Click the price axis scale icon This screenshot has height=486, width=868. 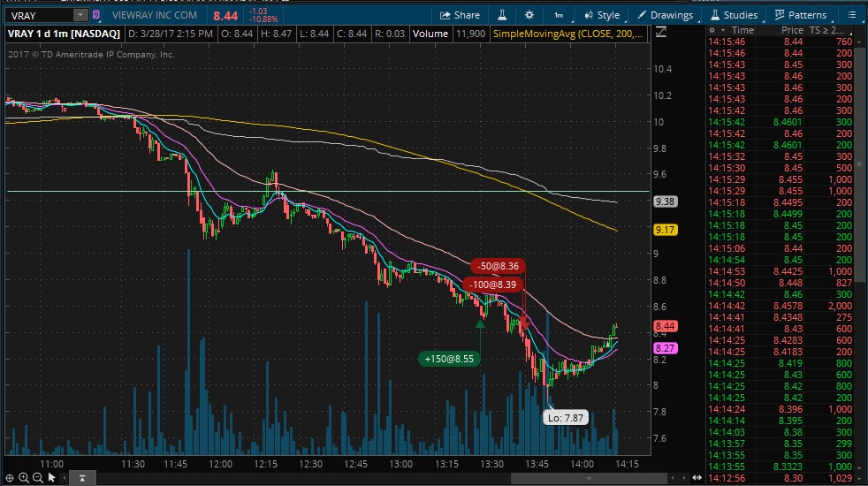coord(661,33)
